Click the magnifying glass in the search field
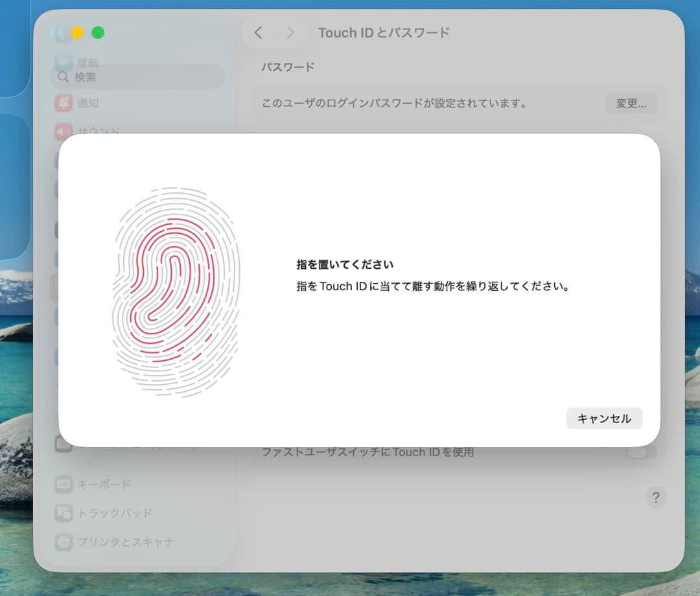 point(63,76)
